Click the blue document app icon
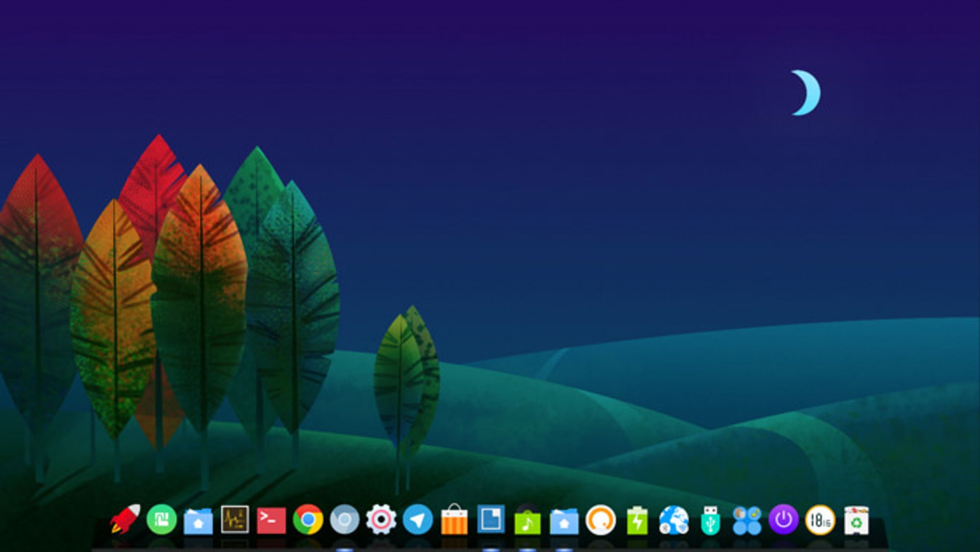Image resolution: width=980 pixels, height=552 pixels. tap(491, 519)
